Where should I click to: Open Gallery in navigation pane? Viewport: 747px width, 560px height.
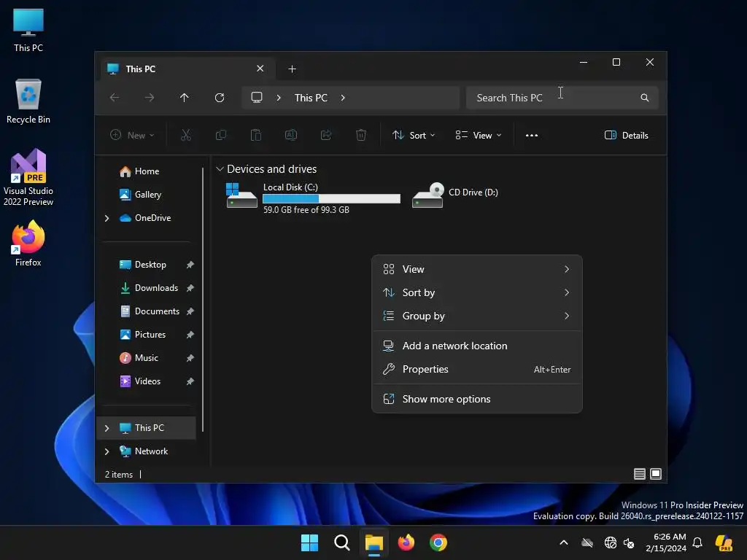point(146,194)
